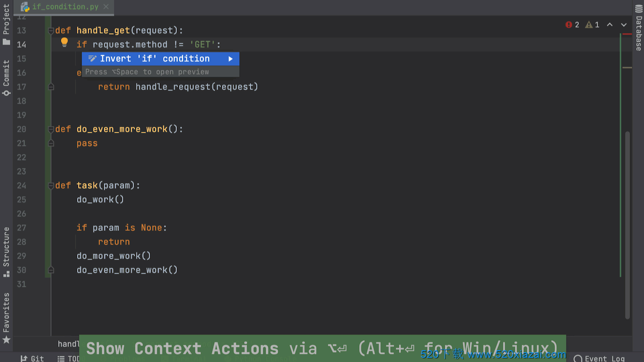Click fold end marker on line 21

[51, 143]
